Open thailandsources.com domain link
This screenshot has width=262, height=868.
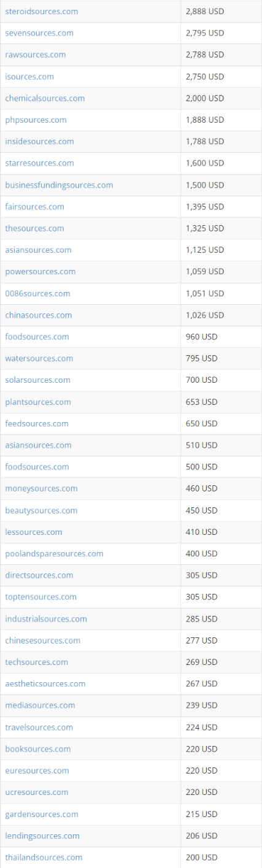coord(44,857)
